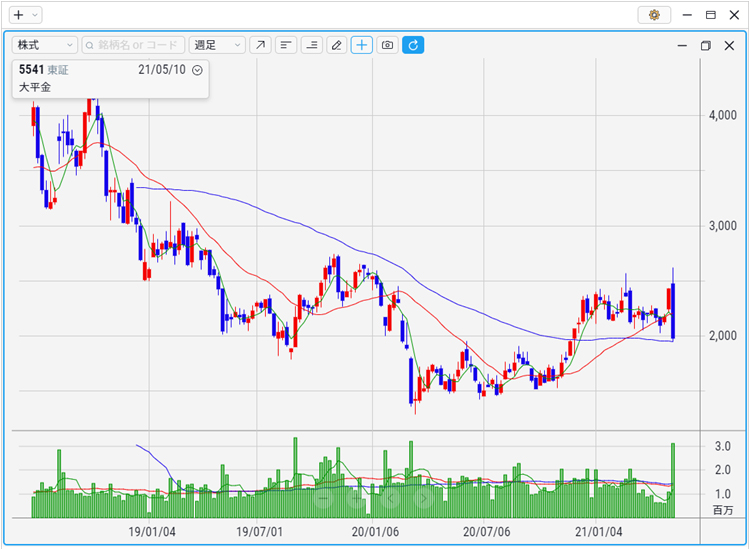This screenshot has width=750, height=550.
Task: Click the 大平金 stock name
Action: point(35,87)
